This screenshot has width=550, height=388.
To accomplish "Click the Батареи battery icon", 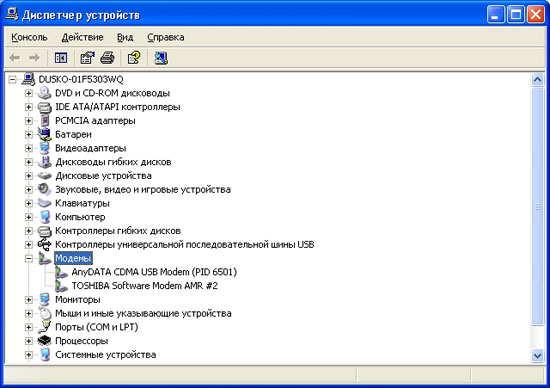I will coord(45,134).
